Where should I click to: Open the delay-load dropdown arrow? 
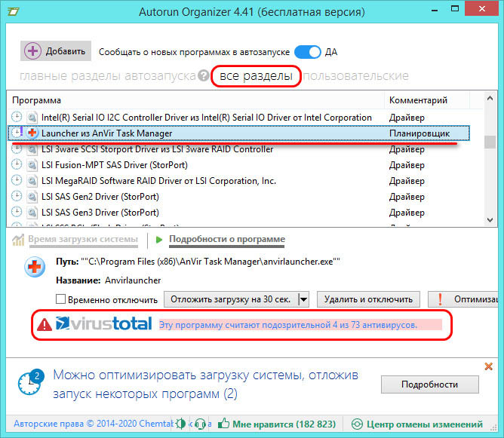coord(303,299)
